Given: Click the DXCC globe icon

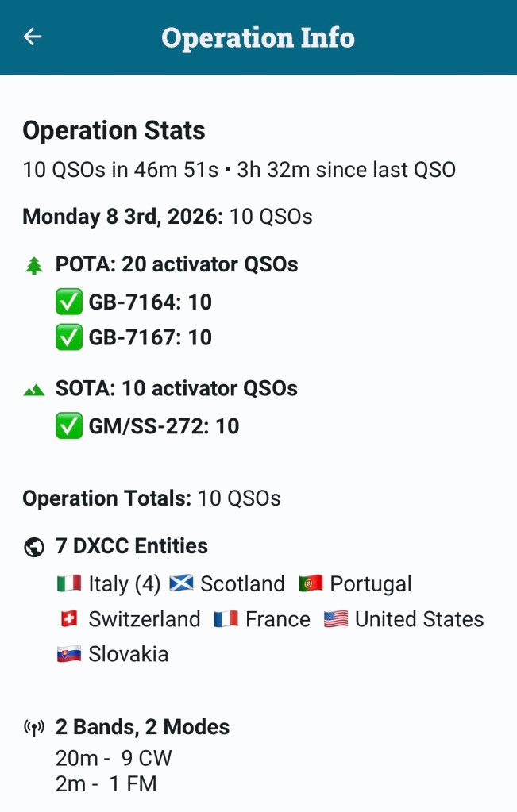Looking at the screenshot, I should coord(34,547).
